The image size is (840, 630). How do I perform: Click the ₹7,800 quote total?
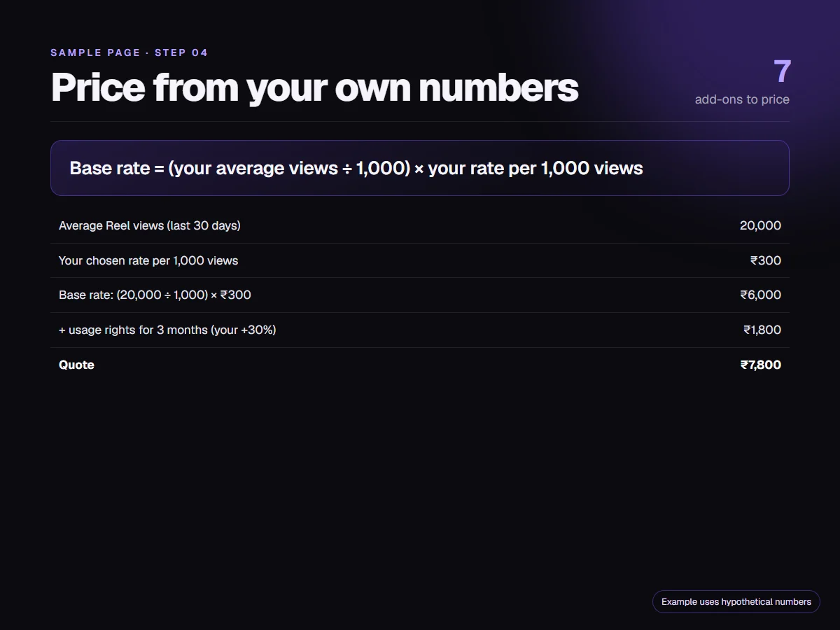point(761,365)
